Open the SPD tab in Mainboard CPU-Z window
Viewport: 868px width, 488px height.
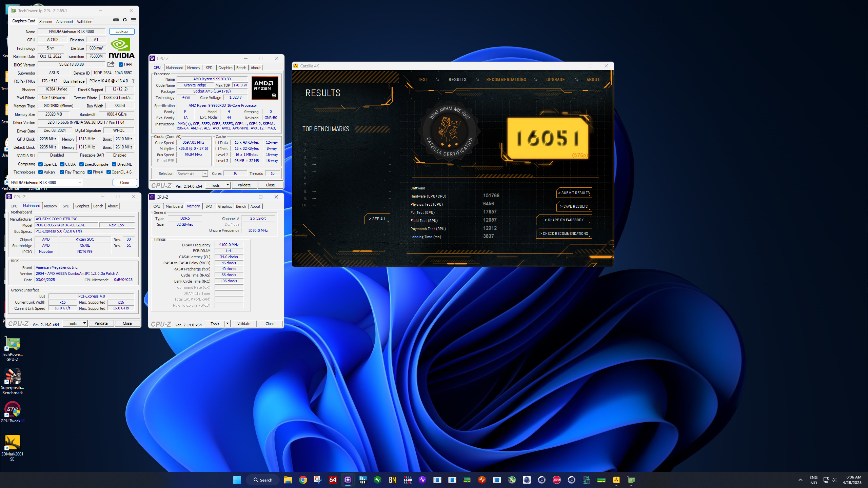click(x=66, y=206)
